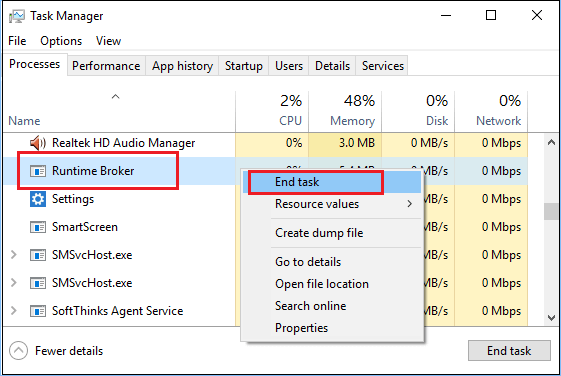
Task: Sort by the Memory column header
Action: pos(345,112)
